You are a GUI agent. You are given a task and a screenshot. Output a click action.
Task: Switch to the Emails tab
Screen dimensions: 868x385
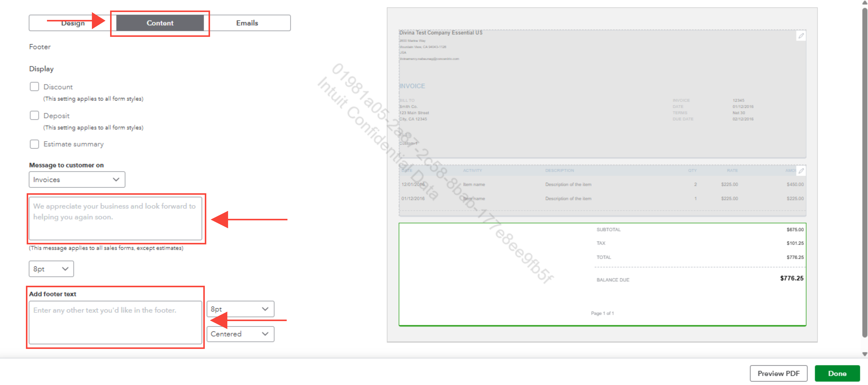coord(247,23)
